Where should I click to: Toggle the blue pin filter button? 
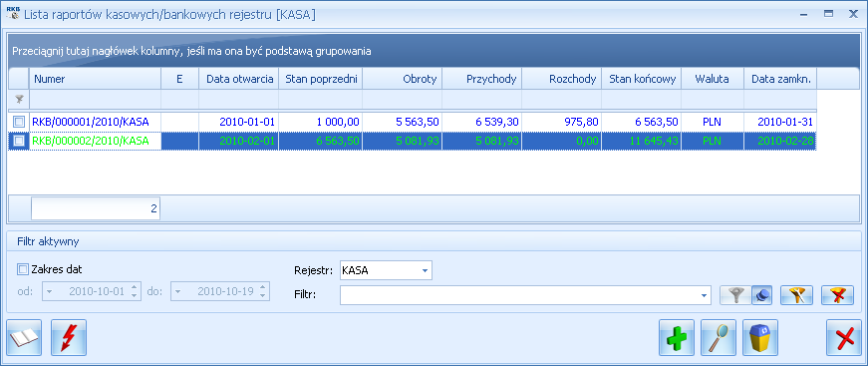click(x=762, y=295)
